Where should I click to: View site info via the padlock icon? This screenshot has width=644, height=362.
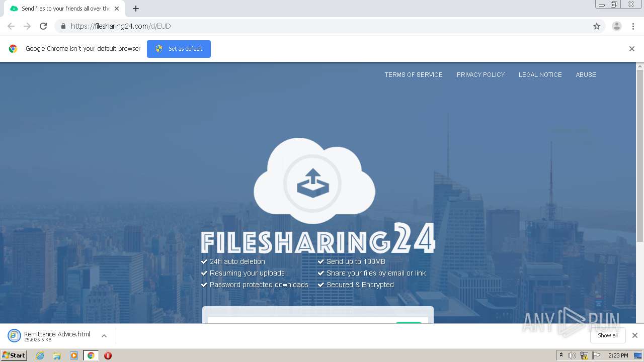[63, 26]
